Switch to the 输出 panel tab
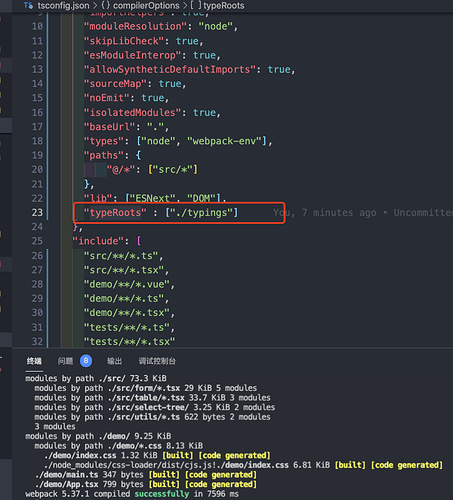The height and width of the screenshot is (500, 453). tap(114, 361)
